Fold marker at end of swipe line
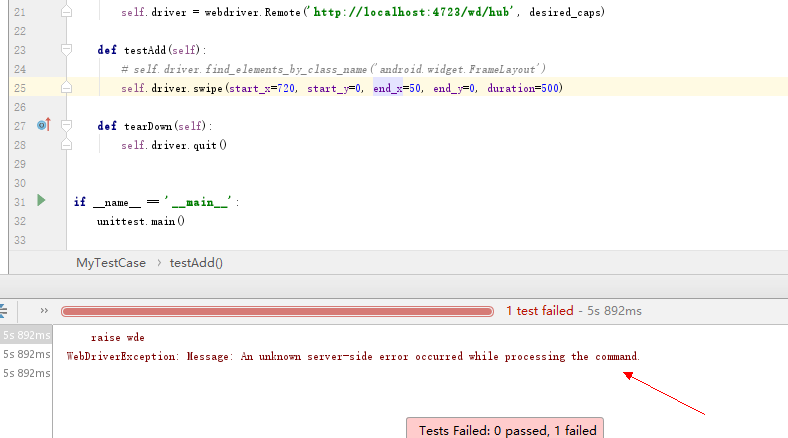788x438 pixels. pos(66,88)
